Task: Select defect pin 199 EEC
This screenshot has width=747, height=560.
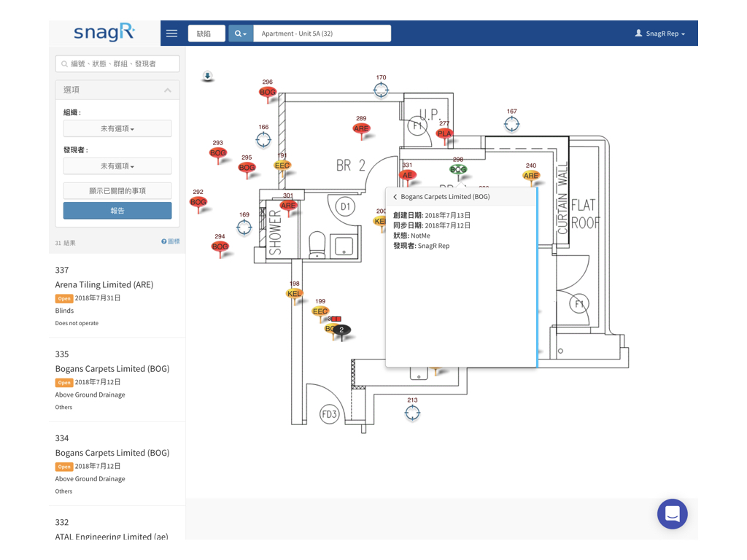Action: pos(320,311)
